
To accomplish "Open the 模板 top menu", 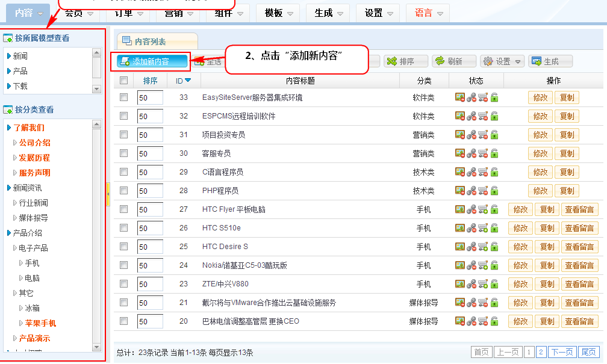I will 278,13.
